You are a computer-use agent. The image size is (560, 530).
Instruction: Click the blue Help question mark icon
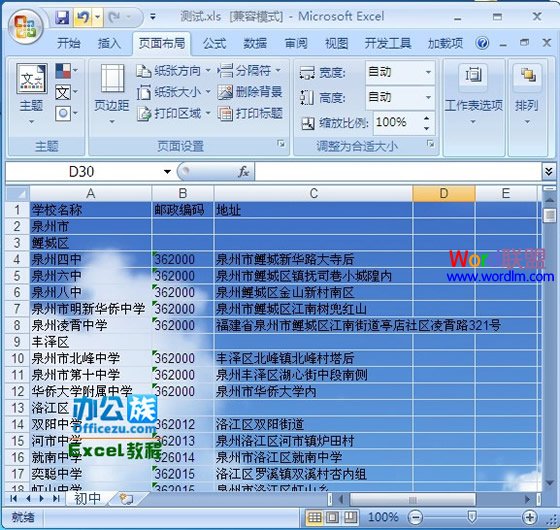[482, 43]
